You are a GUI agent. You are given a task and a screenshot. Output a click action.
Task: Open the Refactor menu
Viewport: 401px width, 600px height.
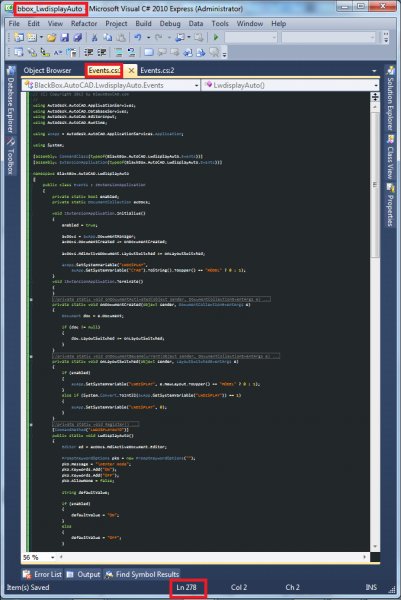pos(84,24)
